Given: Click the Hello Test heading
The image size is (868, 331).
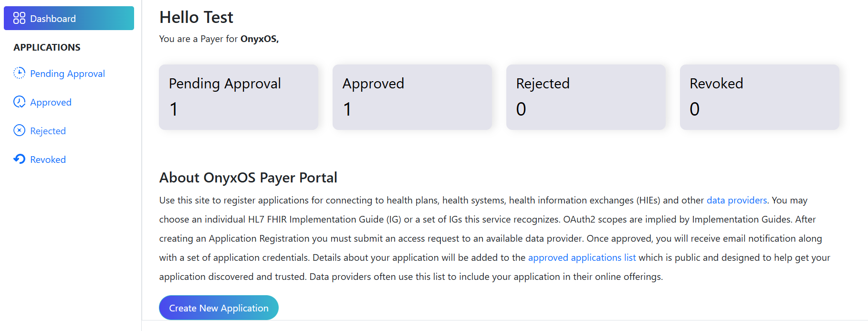Looking at the screenshot, I should tap(196, 18).
